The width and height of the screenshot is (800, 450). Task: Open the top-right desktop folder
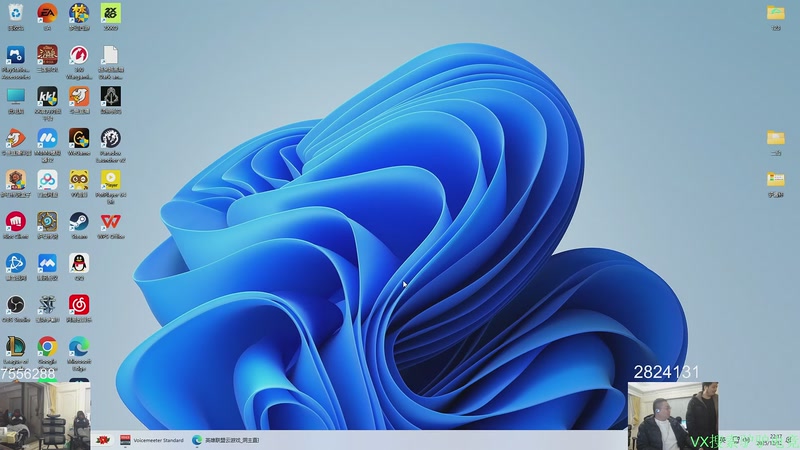775,14
